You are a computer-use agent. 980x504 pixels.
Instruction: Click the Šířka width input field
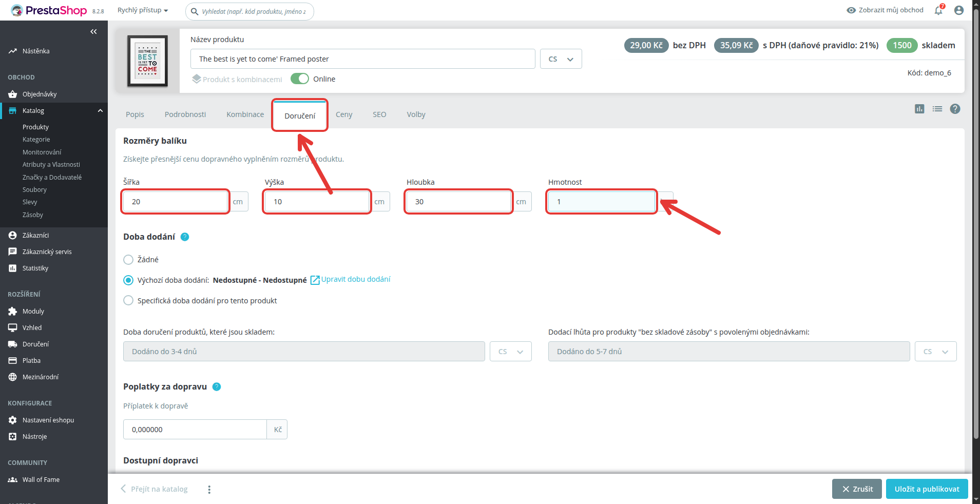[x=176, y=201]
